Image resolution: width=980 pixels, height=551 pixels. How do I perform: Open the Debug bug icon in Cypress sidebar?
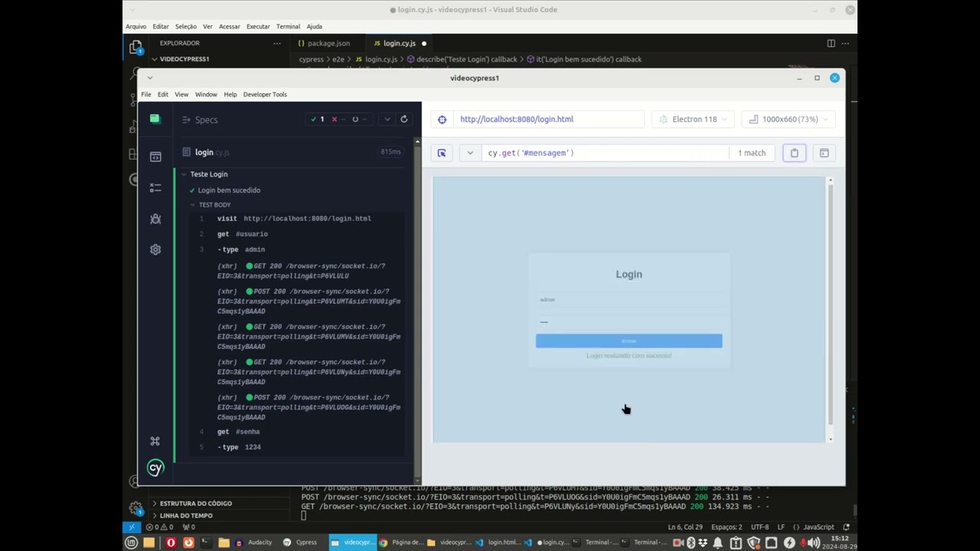point(155,219)
